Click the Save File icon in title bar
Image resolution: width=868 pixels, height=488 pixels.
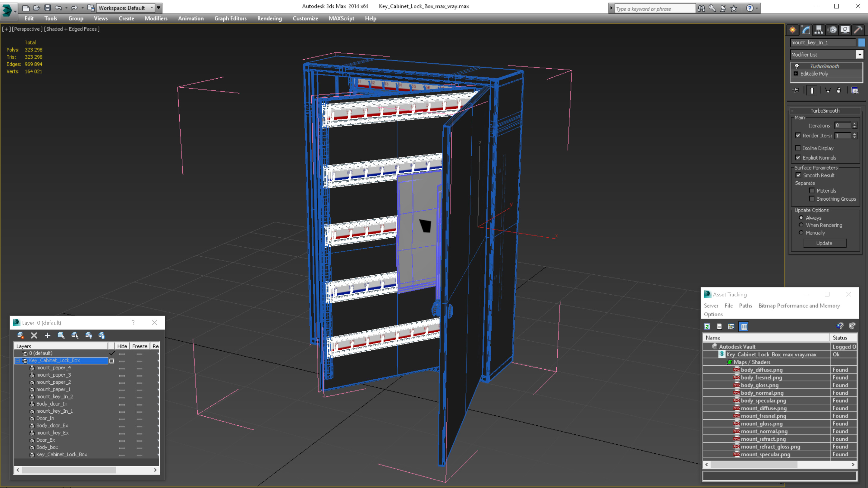pyautogui.click(x=48, y=8)
